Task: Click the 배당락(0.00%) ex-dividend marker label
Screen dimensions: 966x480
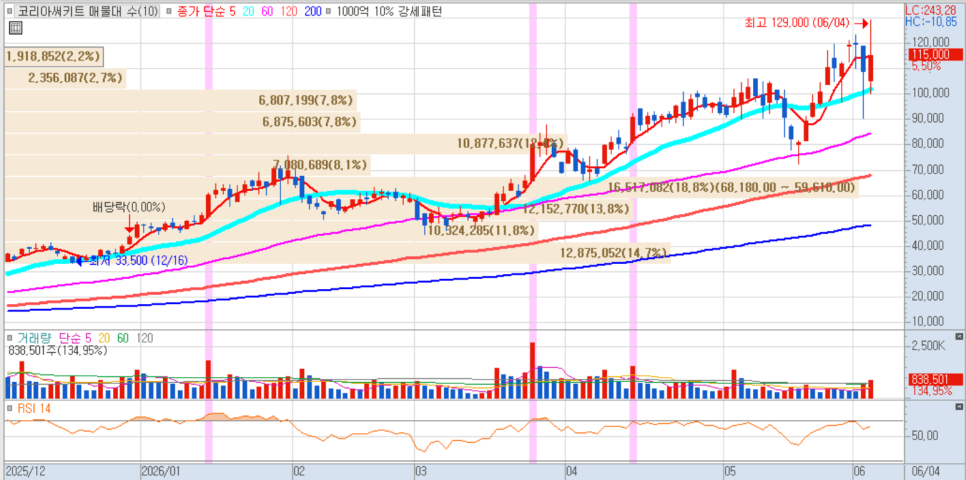Action: click(x=129, y=207)
